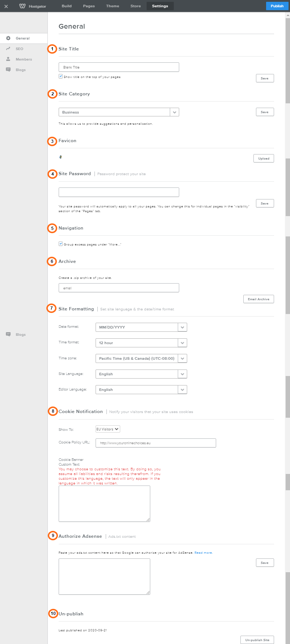The image size is (290, 644).
Task: Open the Read more link
Action: [203, 553]
